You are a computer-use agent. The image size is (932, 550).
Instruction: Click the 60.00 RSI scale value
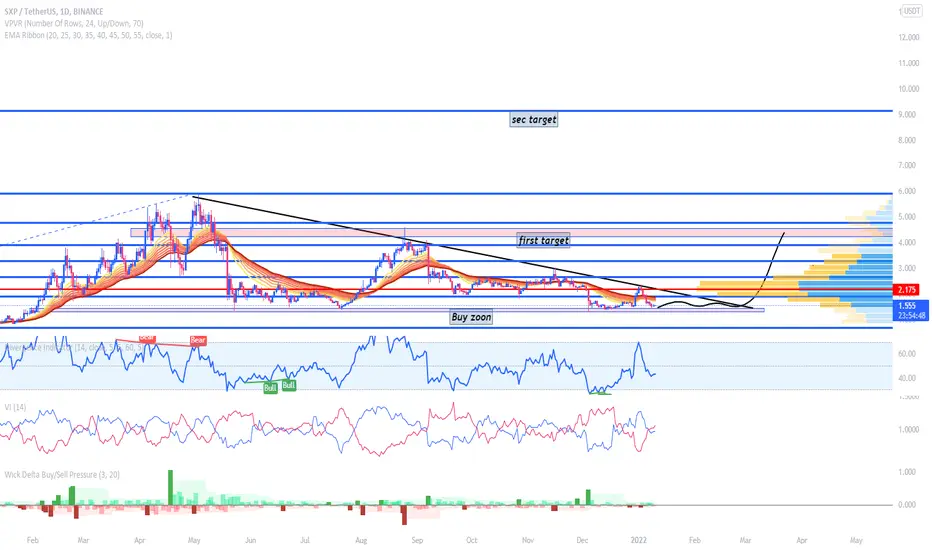click(x=907, y=354)
